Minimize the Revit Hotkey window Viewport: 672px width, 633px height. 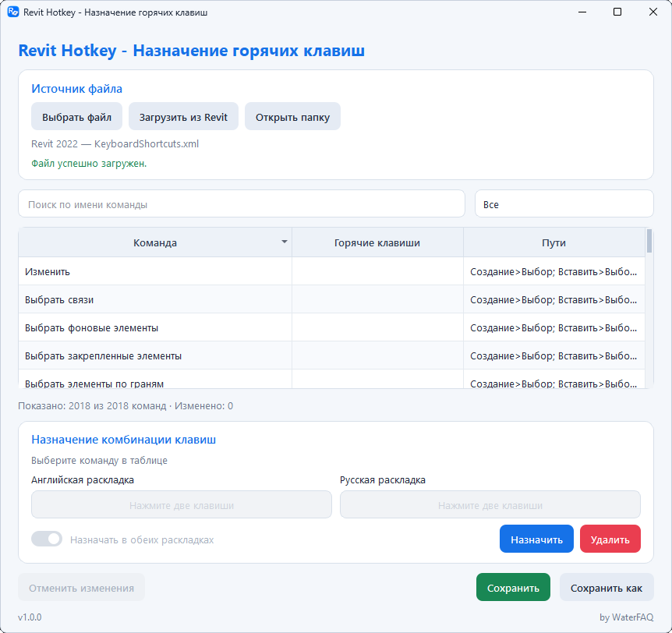click(x=582, y=12)
